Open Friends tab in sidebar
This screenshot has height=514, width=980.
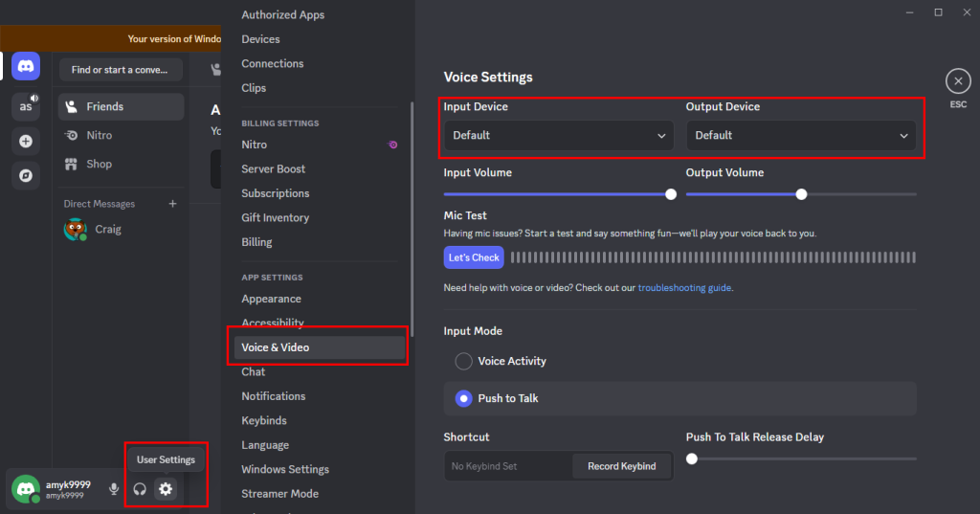coord(122,107)
